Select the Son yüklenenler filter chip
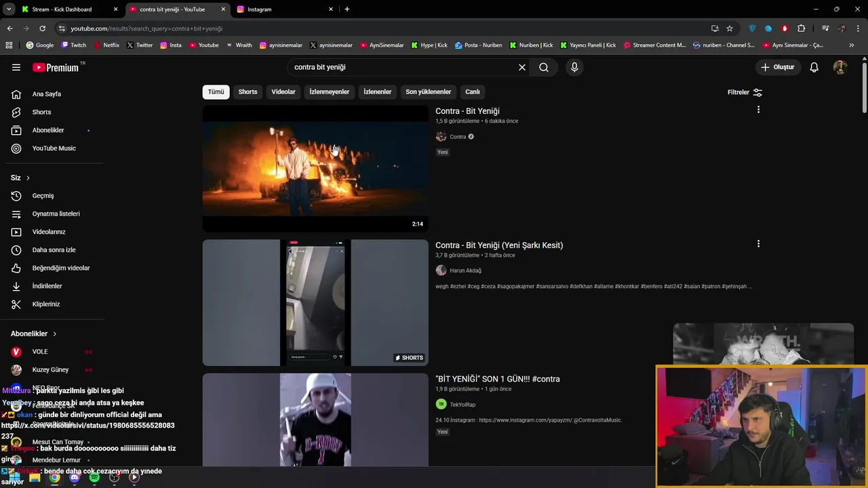 428,91
